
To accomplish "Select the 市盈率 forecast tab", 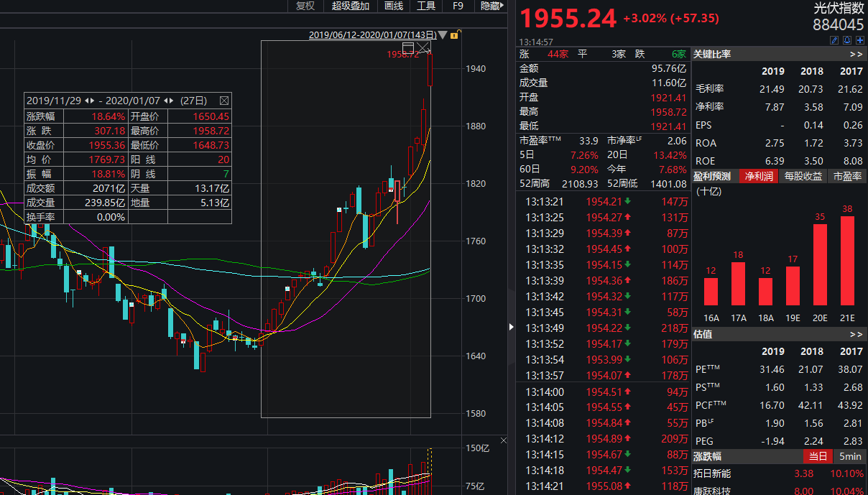I will (848, 176).
